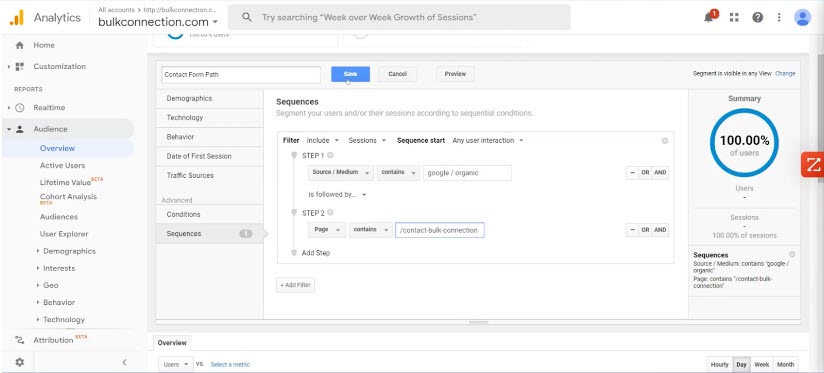Switch to the Overview tab

172,343
